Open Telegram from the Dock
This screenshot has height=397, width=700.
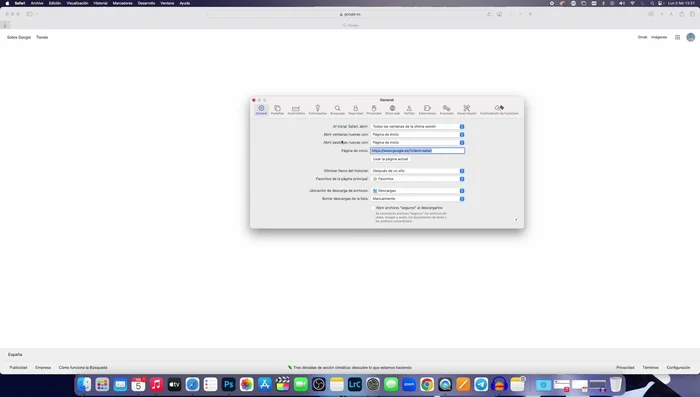coord(481,384)
